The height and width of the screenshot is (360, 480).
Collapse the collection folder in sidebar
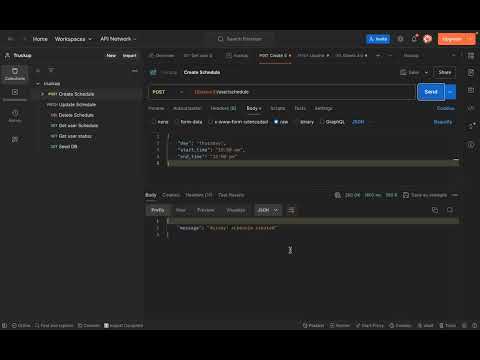[38, 83]
